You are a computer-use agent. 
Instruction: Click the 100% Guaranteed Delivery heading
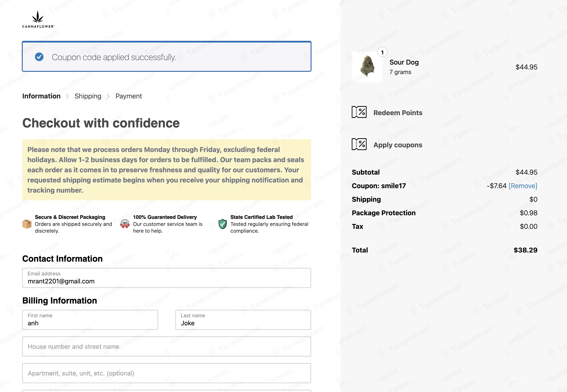165,217
